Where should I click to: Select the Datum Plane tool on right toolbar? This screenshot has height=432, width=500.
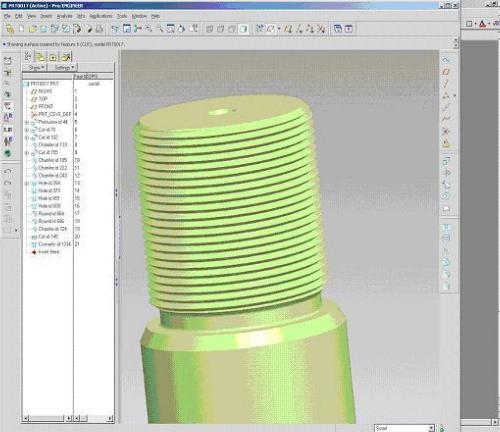point(446,72)
